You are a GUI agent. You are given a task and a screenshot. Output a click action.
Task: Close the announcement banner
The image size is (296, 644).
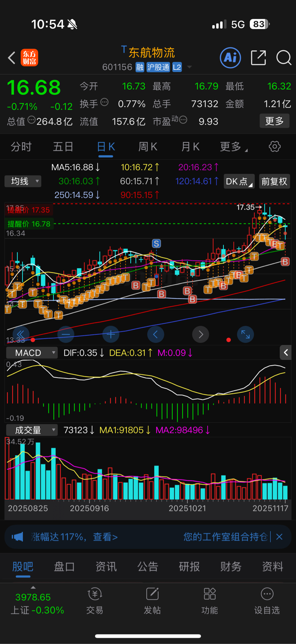tap(279, 537)
